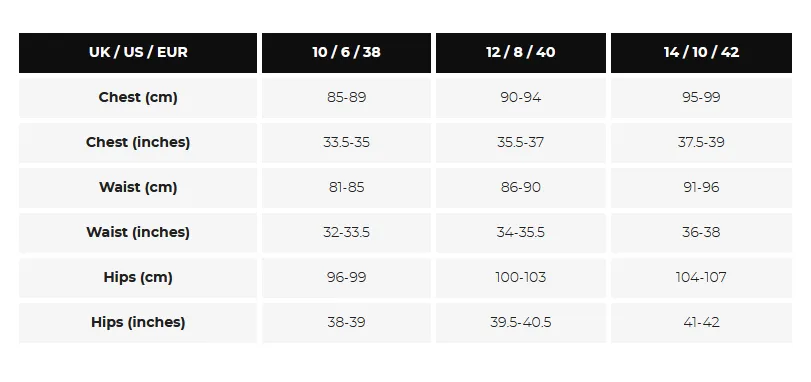Viewport: 811px width, 382px height.
Task: Click the 36-38 waist inches cell
Action: 701,233
